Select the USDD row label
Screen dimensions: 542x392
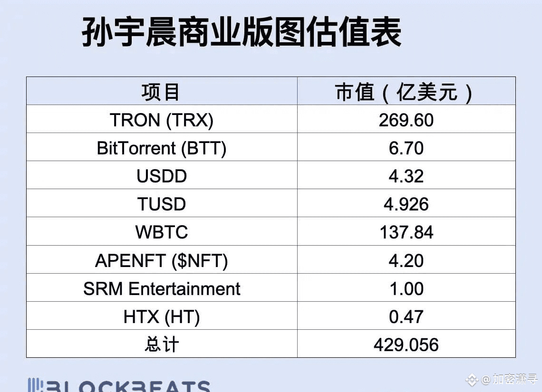pyautogui.click(x=161, y=176)
